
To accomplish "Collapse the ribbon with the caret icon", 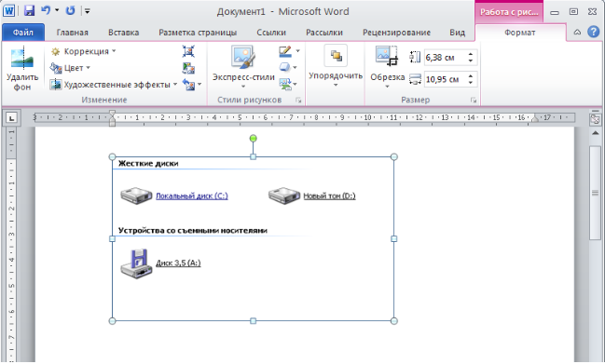I will (577, 33).
